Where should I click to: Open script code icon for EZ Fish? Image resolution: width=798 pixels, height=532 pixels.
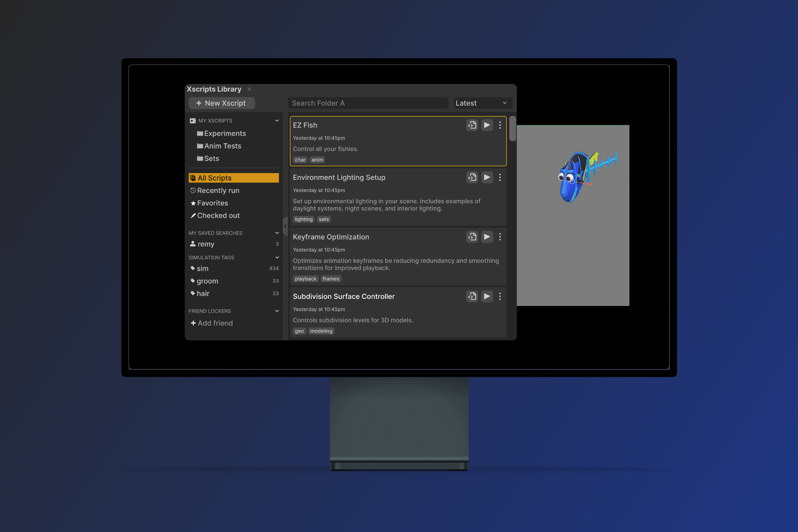472,125
